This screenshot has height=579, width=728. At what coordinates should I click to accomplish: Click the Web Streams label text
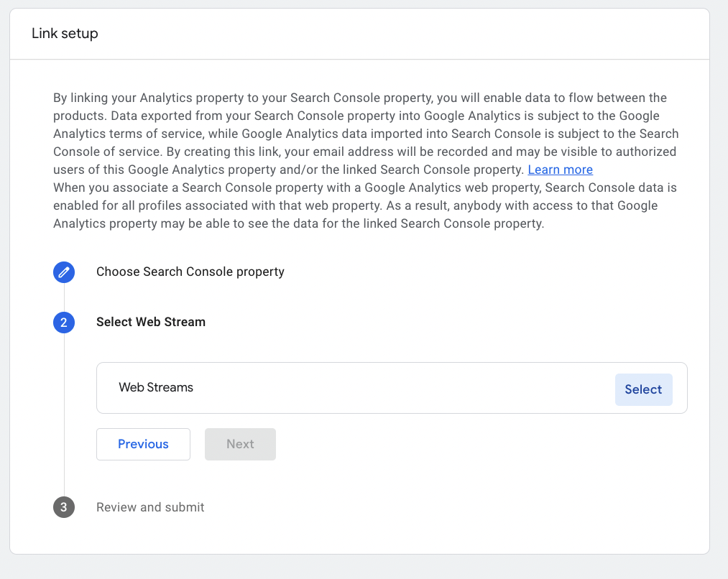point(156,388)
